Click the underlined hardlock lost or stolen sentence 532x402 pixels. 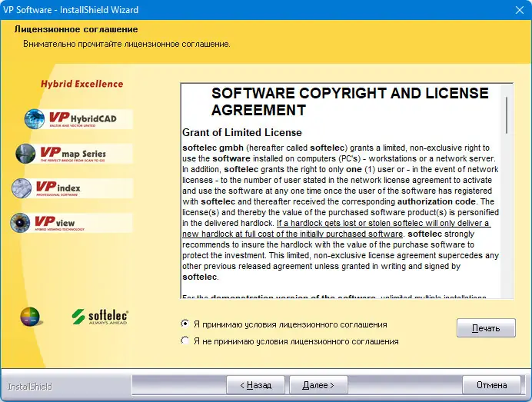pyautogui.click(x=337, y=228)
